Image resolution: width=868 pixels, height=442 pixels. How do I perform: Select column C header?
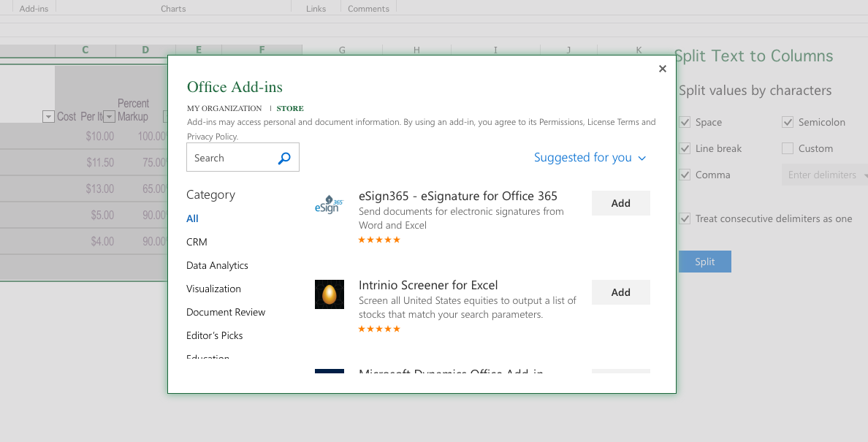[85, 50]
